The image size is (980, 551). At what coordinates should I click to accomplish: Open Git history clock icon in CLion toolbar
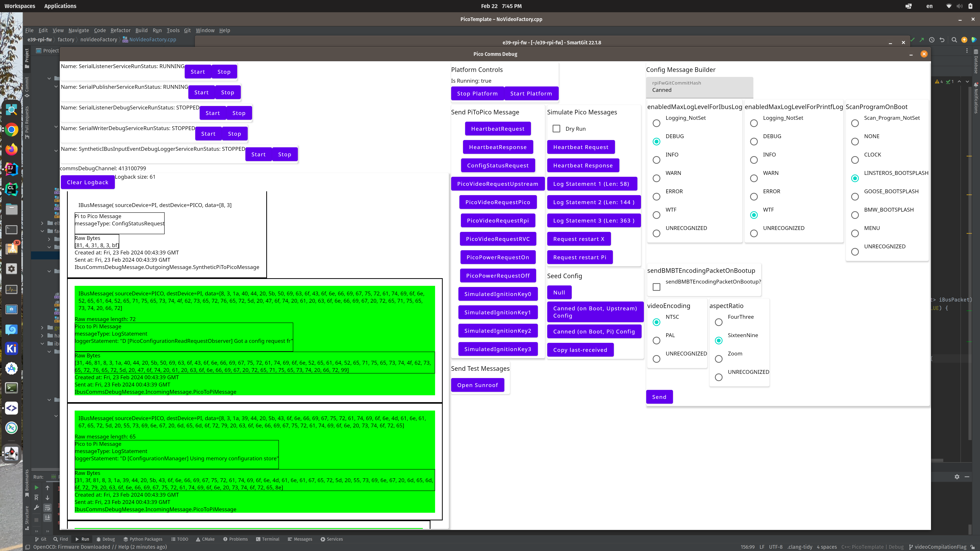click(932, 40)
